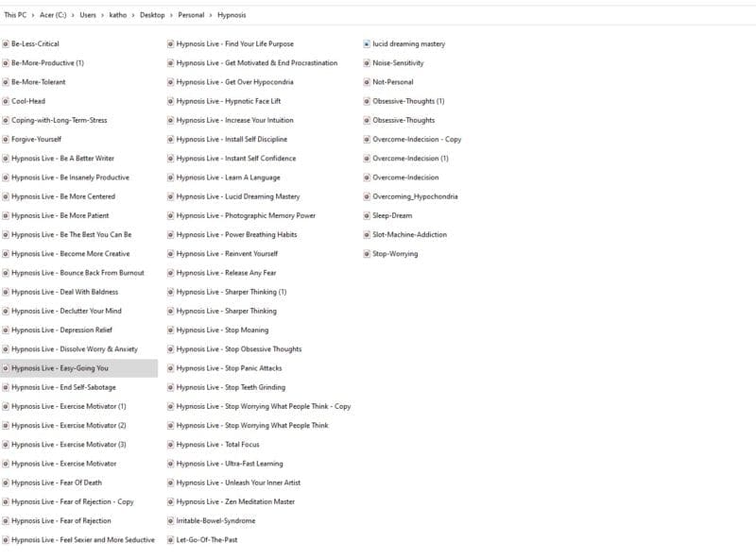Click the icon beside Hypnosis Live - Be A Better Writer
The image size is (756, 559).
6,158
